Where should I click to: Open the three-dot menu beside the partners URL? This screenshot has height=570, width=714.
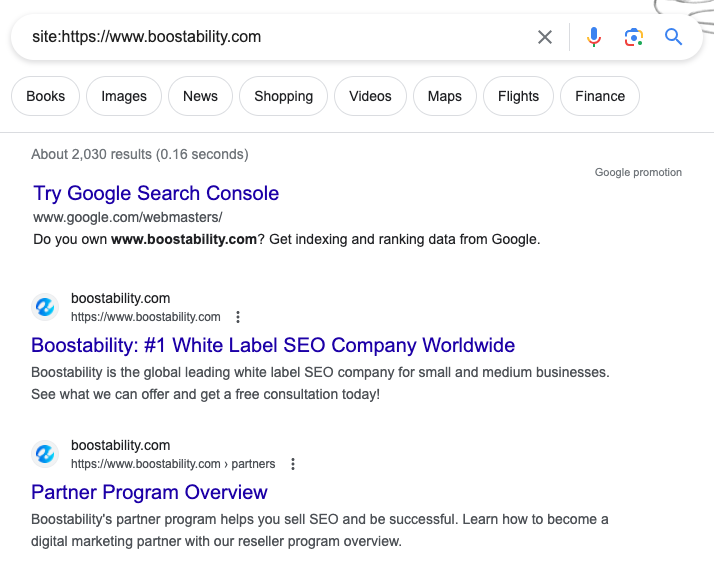(293, 464)
